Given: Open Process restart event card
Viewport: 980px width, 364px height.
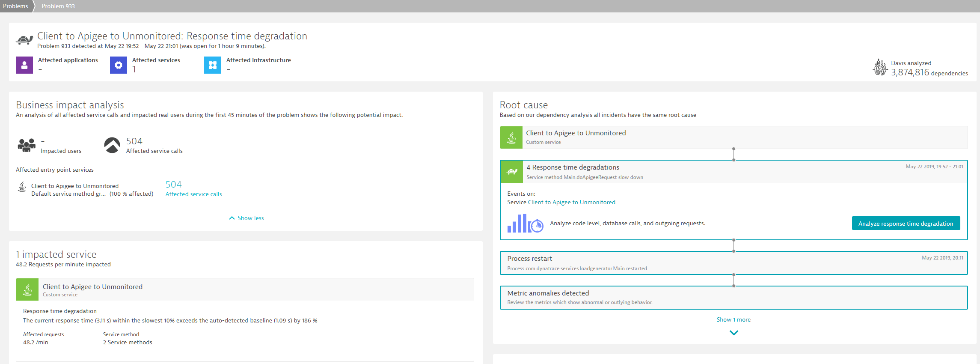Looking at the screenshot, I should [734, 263].
